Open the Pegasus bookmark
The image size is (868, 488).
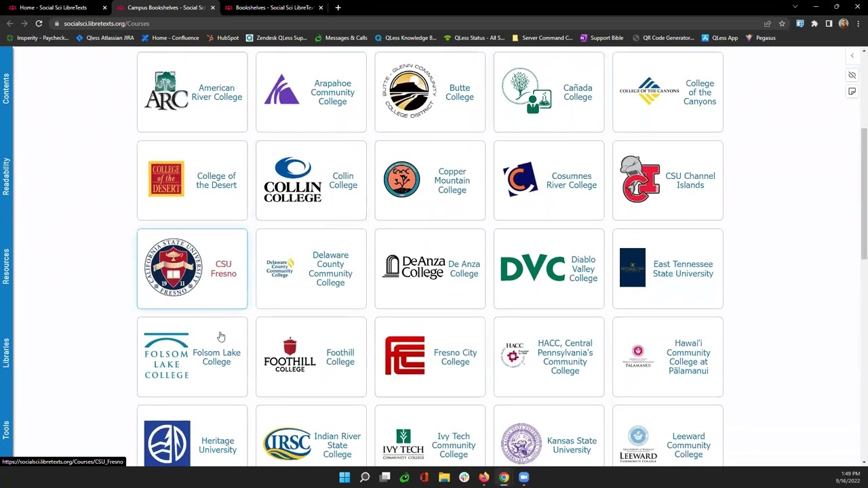[x=760, y=38]
